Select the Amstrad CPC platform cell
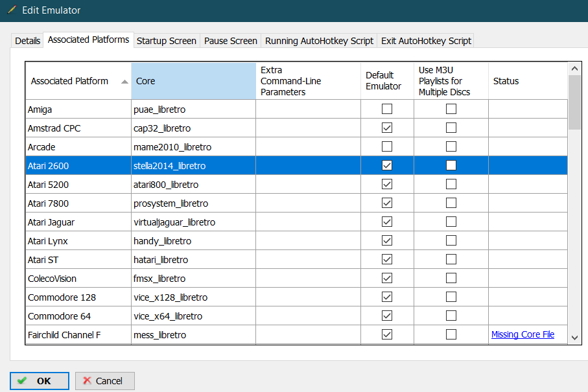 pyautogui.click(x=78, y=128)
